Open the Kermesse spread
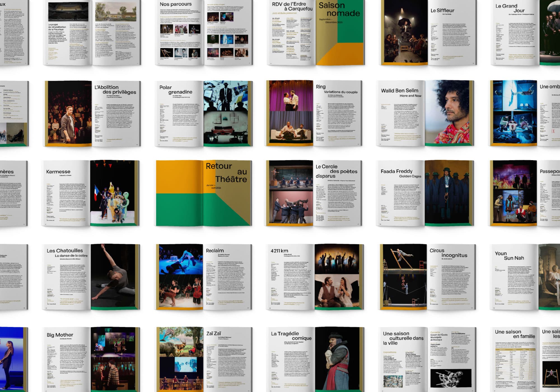The height and width of the screenshot is (392, 560). pyautogui.click(x=90, y=193)
